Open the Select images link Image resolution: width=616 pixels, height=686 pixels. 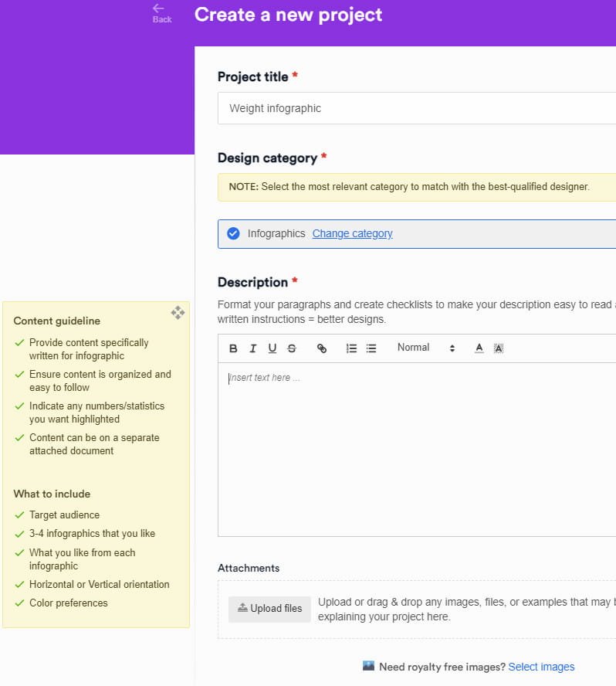pos(541,667)
